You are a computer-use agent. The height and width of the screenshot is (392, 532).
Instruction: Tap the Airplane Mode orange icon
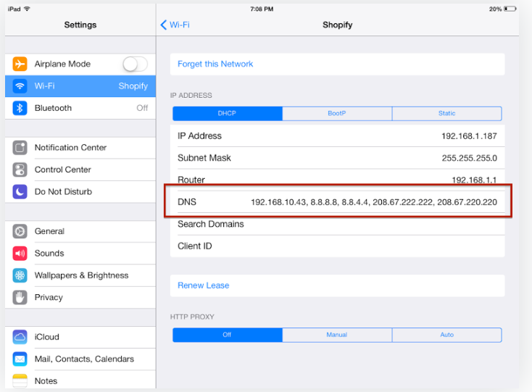20,64
